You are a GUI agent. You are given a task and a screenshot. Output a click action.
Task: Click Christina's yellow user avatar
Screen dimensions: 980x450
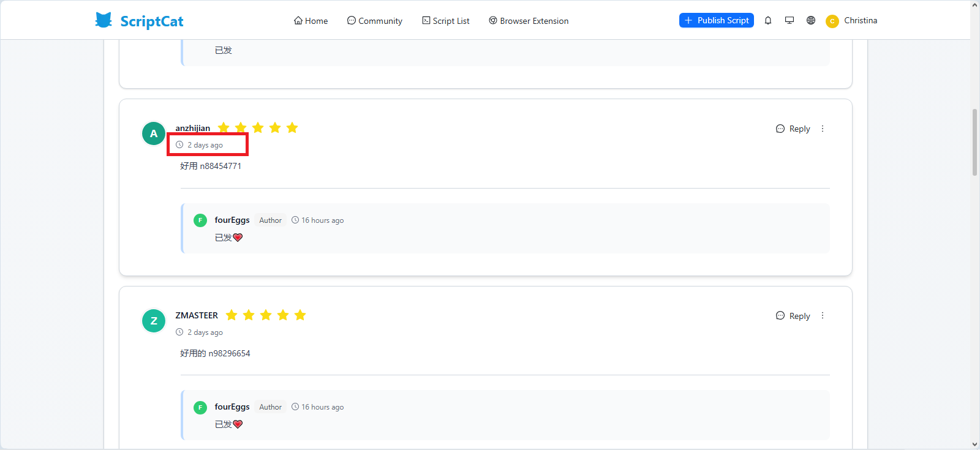(x=832, y=21)
